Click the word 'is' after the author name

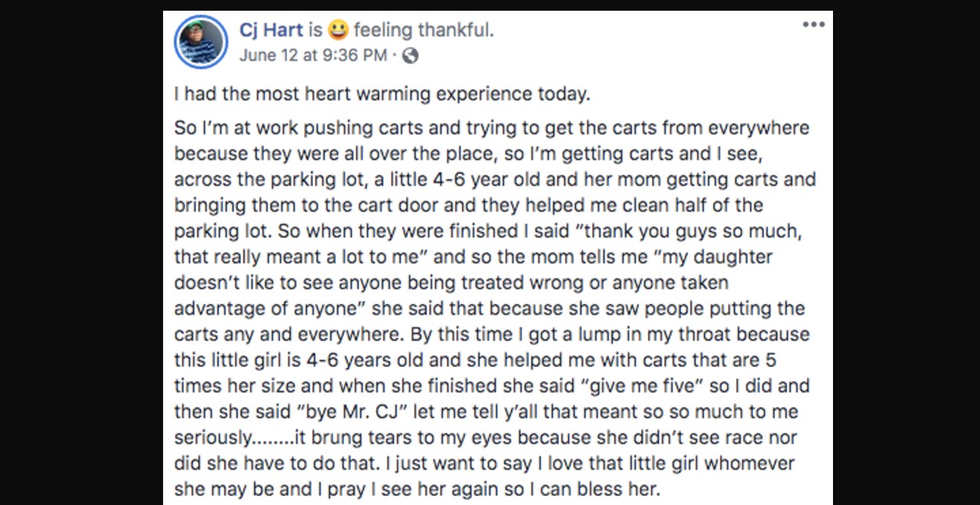(x=315, y=30)
